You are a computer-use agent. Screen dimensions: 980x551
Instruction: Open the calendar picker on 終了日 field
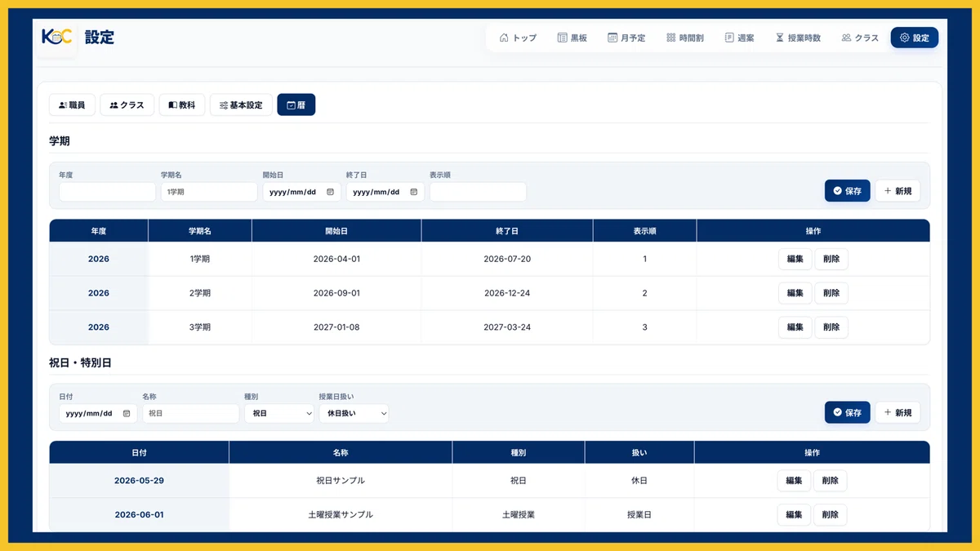[413, 192]
